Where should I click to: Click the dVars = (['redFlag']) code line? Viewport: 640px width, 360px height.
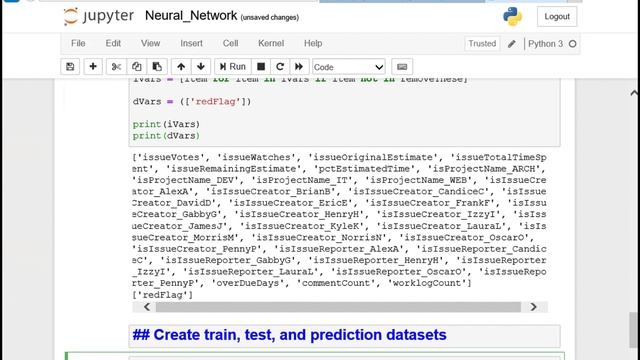click(x=192, y=102)
